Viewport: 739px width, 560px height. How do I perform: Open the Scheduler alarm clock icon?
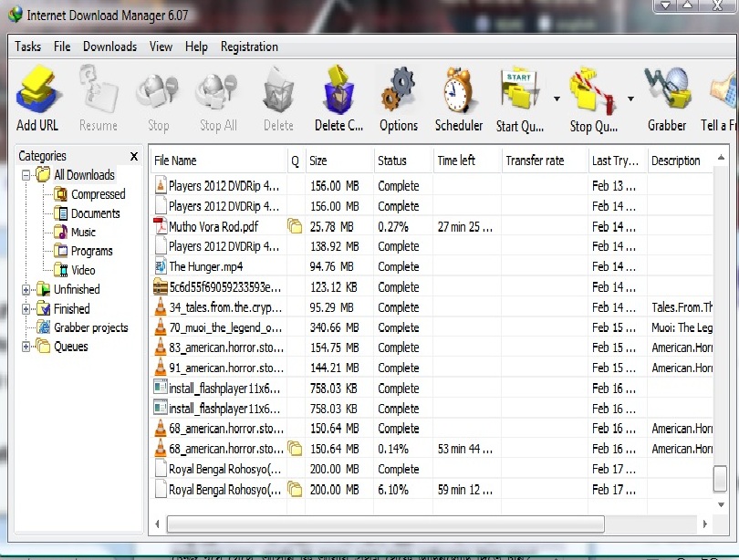458,89
